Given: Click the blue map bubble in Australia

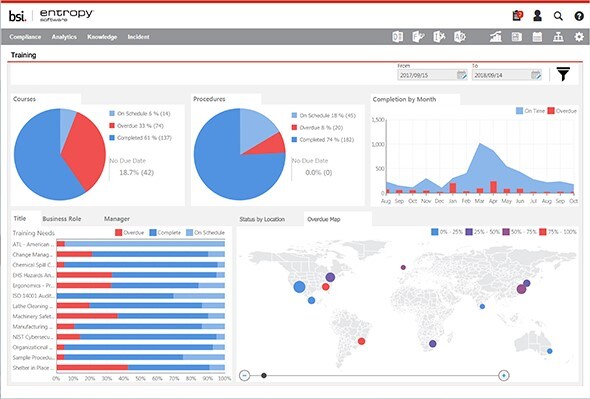Looking at the screenshot, I should (x=550, y=351).
